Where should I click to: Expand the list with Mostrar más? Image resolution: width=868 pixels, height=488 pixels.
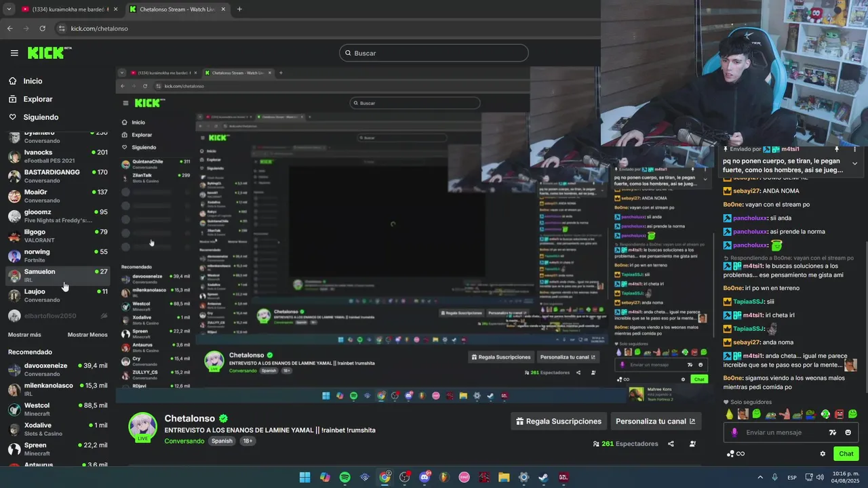click(x=24, y=335)
